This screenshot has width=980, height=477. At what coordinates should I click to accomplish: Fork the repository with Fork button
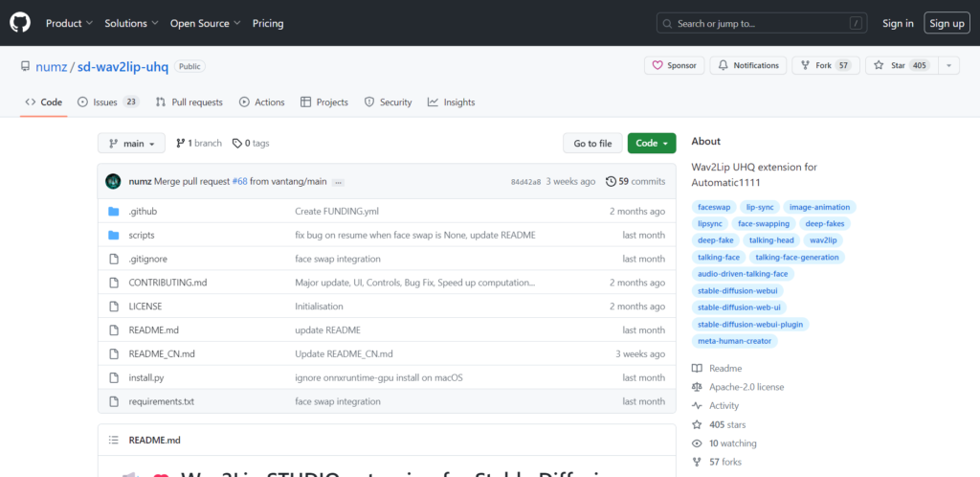826,66
